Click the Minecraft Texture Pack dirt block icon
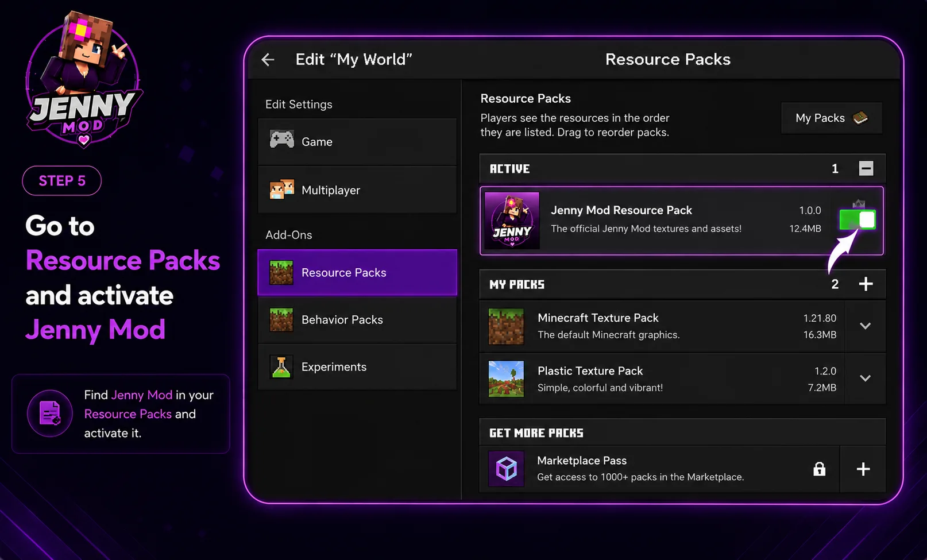Viewport: 927px width, 560px height. click(506, 326)
